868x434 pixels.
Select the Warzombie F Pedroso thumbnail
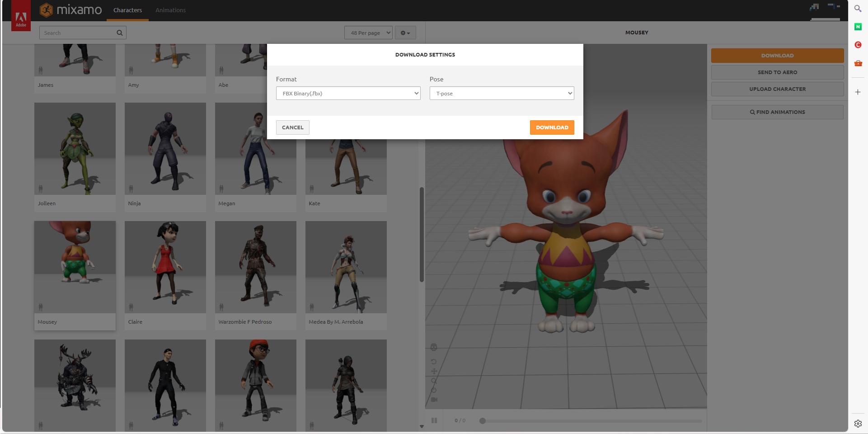[x=256, y=267]
